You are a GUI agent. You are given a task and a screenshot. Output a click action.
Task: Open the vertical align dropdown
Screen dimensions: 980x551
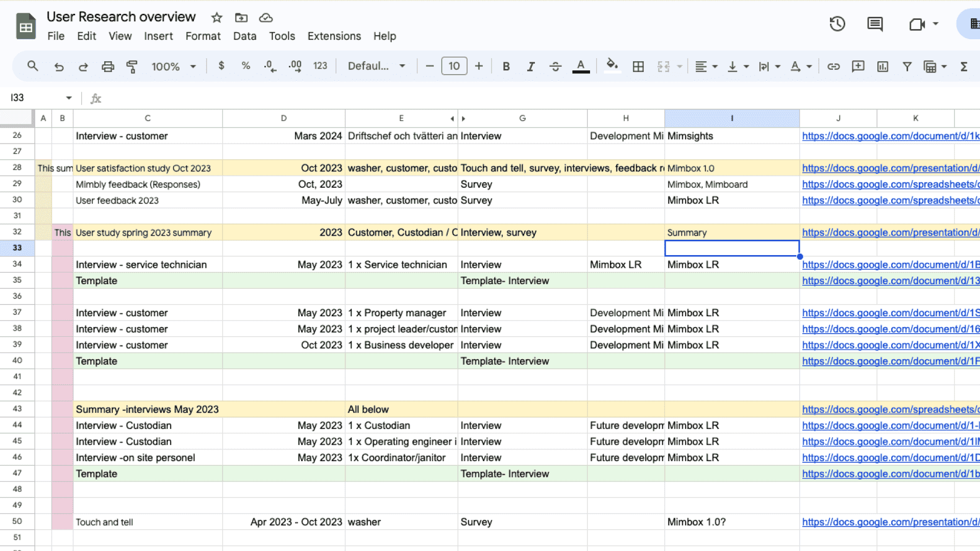click(x=738, y=66)
